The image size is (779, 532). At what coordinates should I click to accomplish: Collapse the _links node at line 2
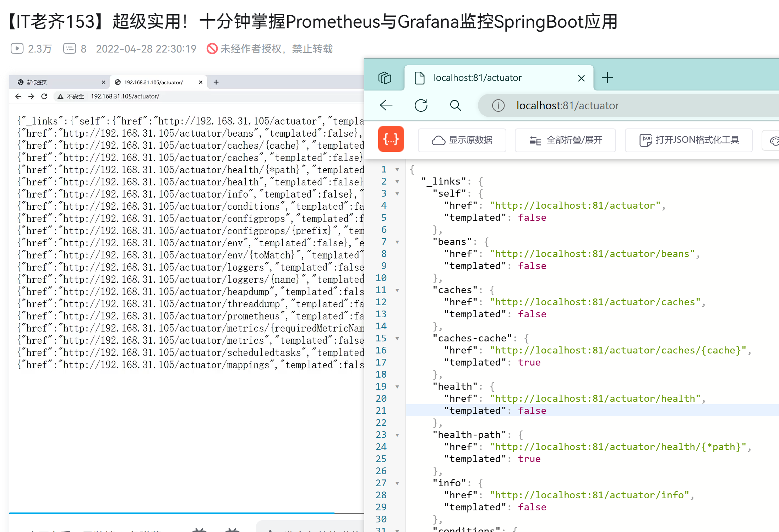click(x=397, y=182)
